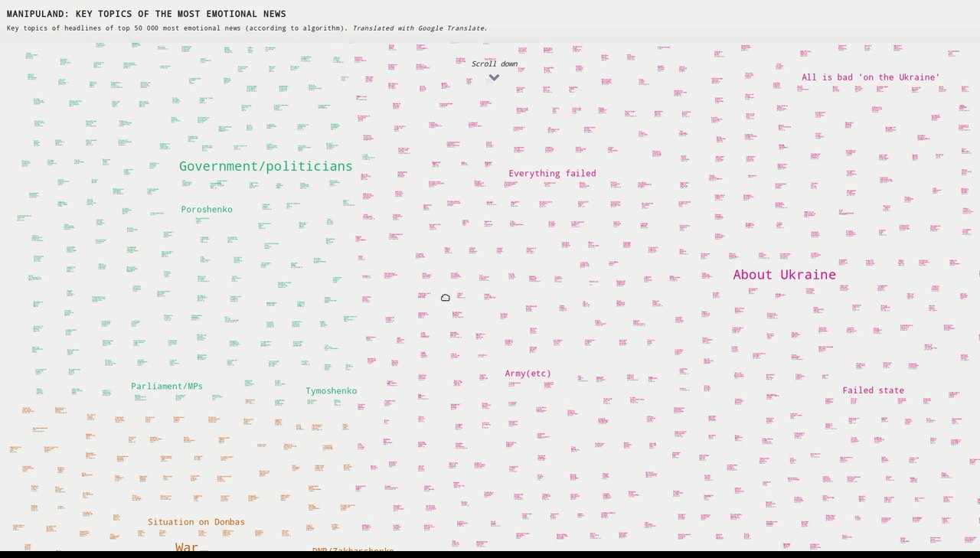980x558 pixels.
Task: Click the orange War topic heading
Action: (x=187, y=547)
